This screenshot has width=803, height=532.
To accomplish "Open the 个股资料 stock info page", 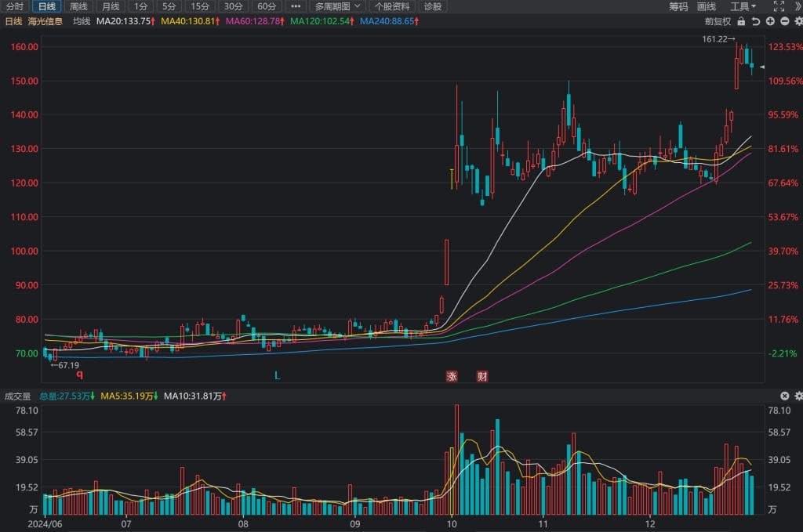I will click(392, 6).
